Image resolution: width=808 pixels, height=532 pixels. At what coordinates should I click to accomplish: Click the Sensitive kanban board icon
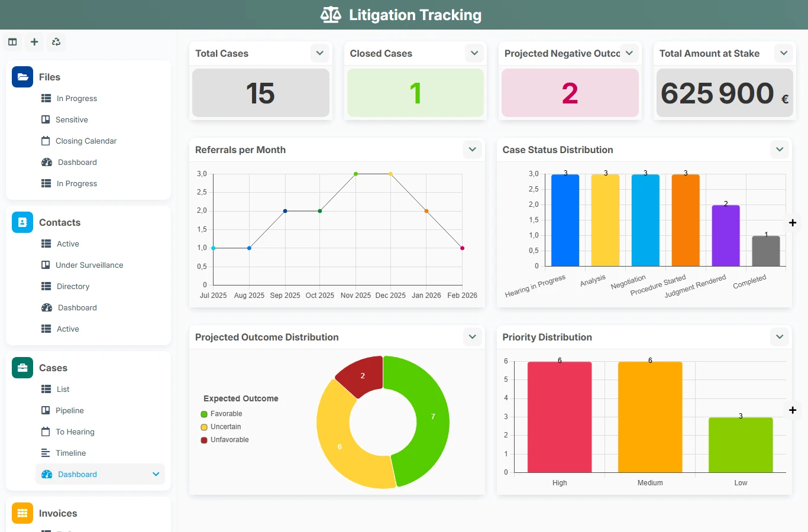pyautogui.click(x=46, y=119)
